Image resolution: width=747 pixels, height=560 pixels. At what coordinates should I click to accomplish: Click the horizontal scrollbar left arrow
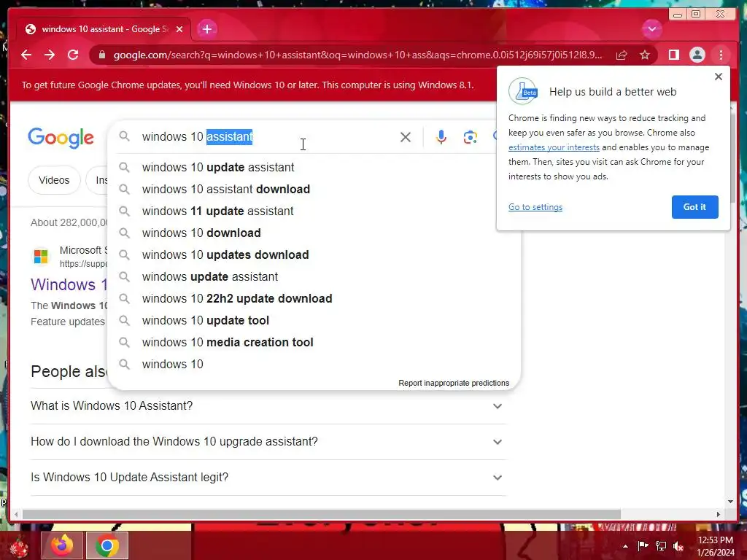[x=16, y=514]
